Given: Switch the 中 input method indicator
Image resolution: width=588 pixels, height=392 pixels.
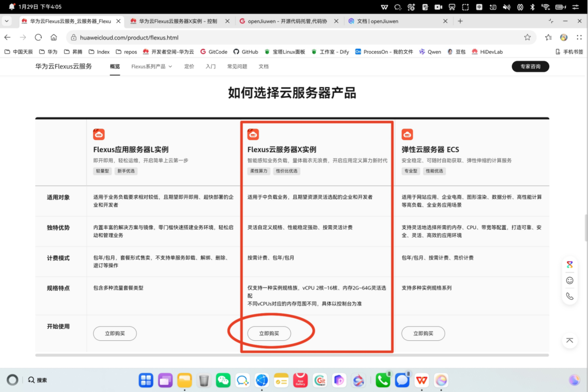Looking at the screenshot, I should pyautogui.click(x=479, y=7).
